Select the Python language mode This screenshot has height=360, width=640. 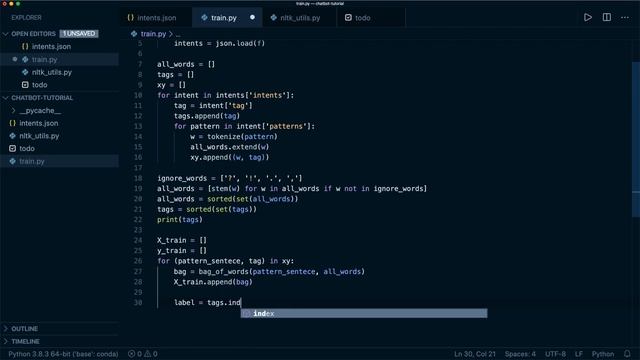pos(603,354)
